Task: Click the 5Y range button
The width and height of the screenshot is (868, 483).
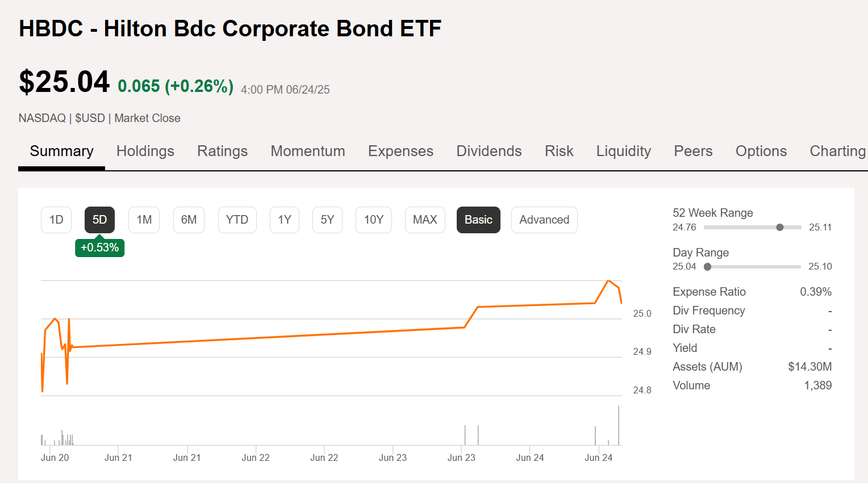Action: [x=327, y=220]
